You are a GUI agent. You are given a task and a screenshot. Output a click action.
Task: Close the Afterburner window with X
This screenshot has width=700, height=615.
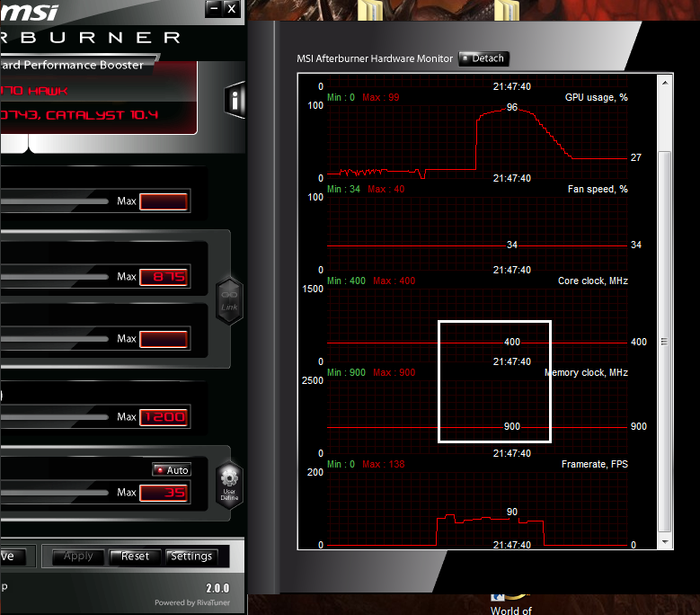pos(231,8)
